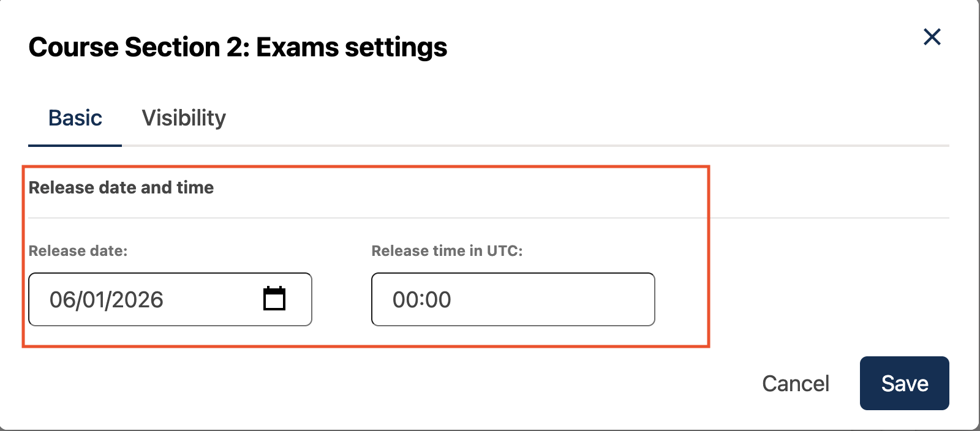Select month "06" in release date
The width and height of the screenshot is (980, 431).
[62, 300]
